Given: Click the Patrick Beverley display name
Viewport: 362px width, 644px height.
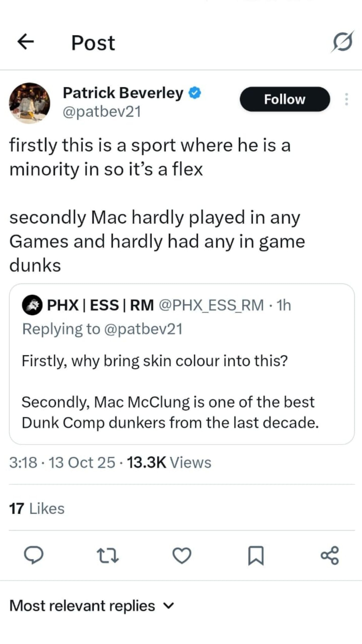Looking at the screenshot, I should point(123,93).
